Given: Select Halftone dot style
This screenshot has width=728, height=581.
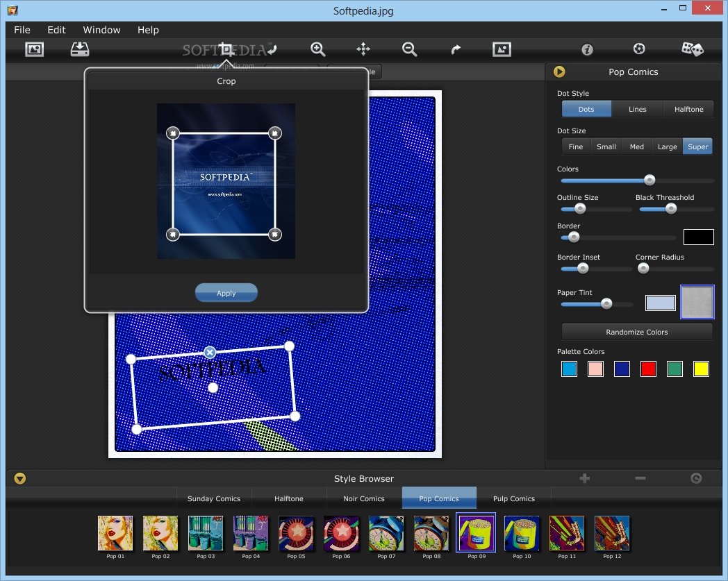Looking at the screenshot, I should pyautogui.click(x=688, y=109).
